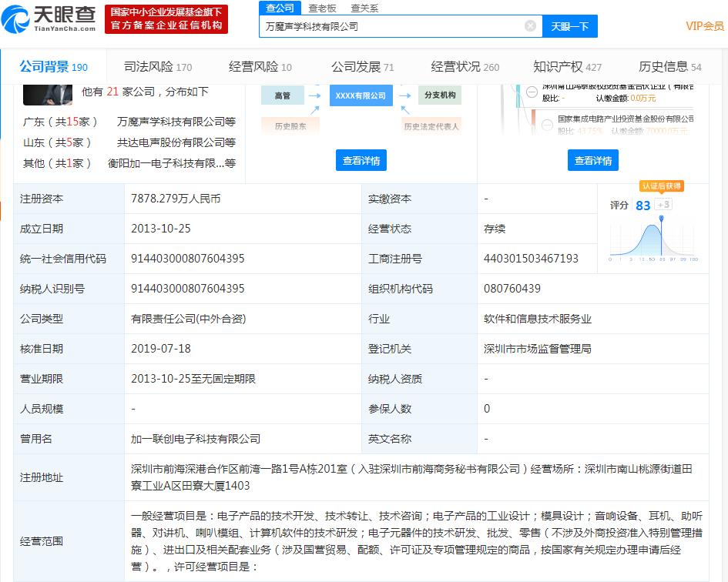Open the 共达电声股份有限公司 company link

(176, 142)
